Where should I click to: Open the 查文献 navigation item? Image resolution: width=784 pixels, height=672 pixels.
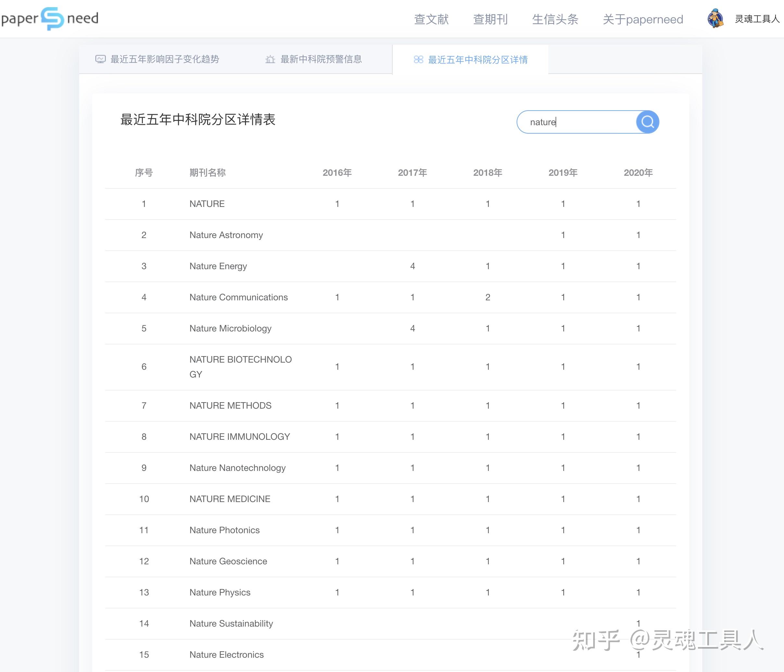[431, 19]
